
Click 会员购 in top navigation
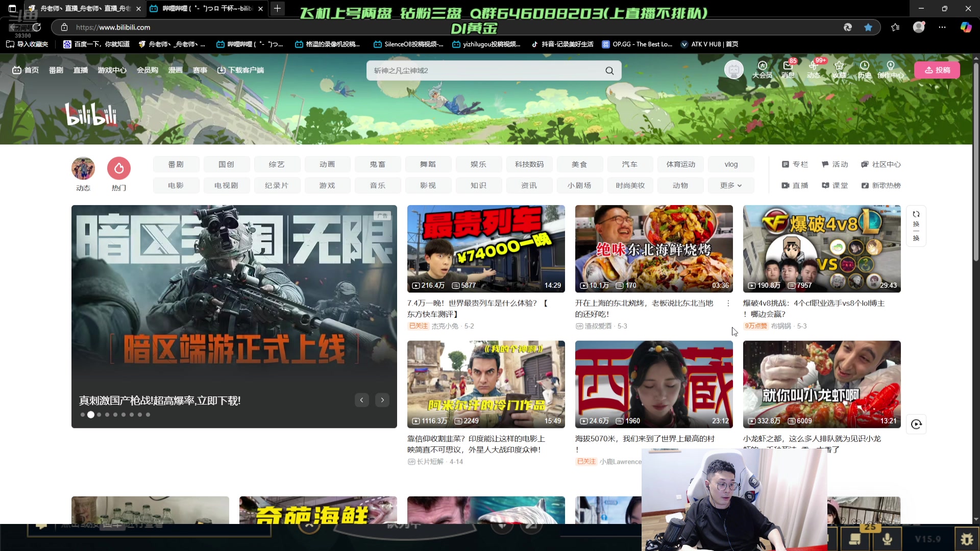[147, 70]
